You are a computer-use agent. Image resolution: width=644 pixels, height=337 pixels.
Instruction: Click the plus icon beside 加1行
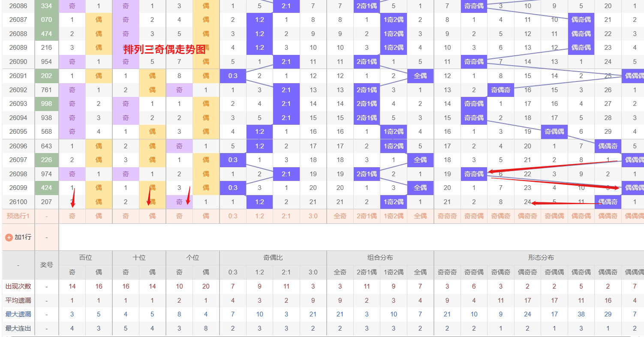point(9,237)
